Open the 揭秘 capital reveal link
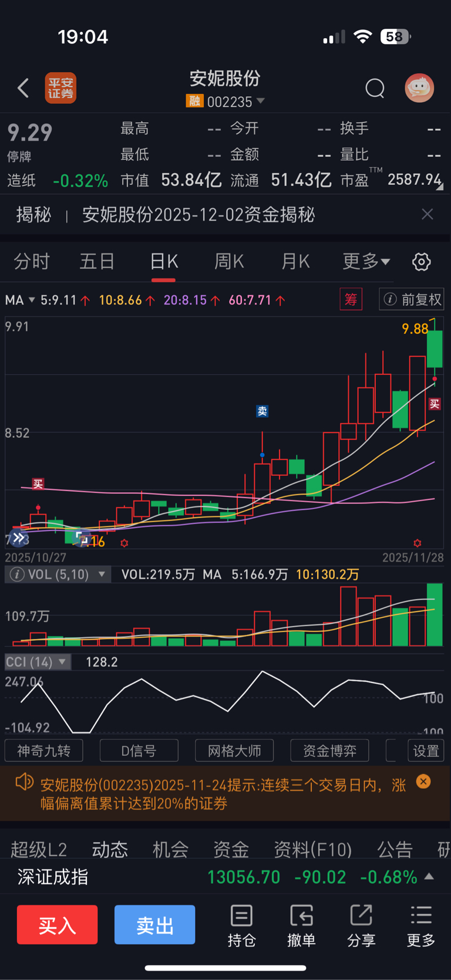Image resolution: width=451 pixels, height=980 pixels. (x=33, y=215)
